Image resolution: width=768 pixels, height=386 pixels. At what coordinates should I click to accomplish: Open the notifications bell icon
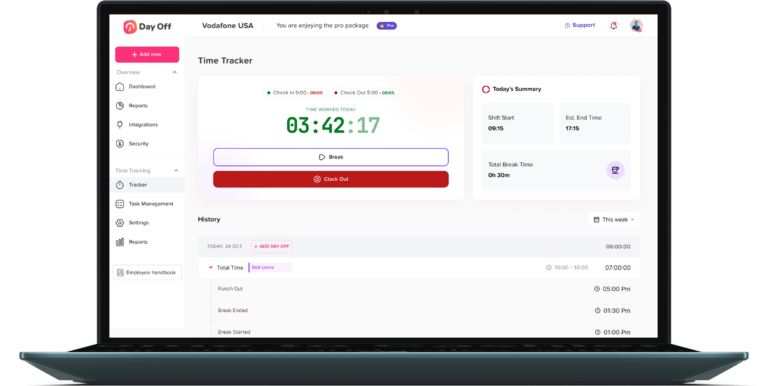(x=613, y=26)
